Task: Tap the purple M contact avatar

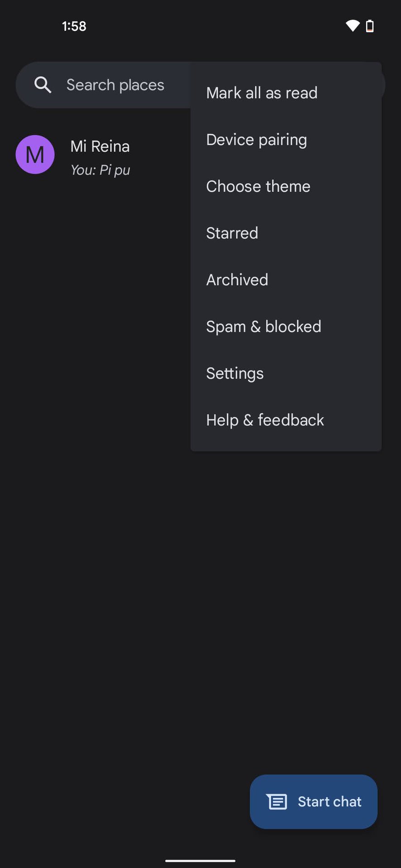Action: pos(35,155)
